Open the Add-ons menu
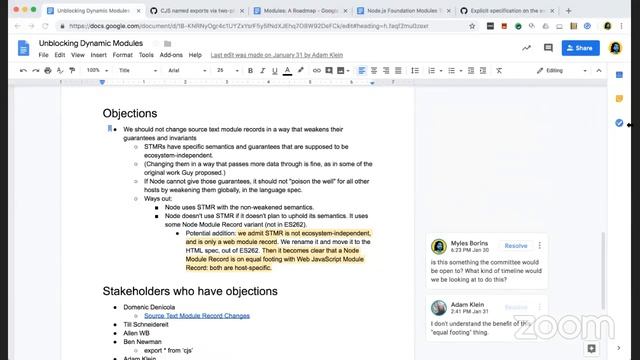Image resolution: width=640 pixels, height=360 pixels. (x=171, y=55)
